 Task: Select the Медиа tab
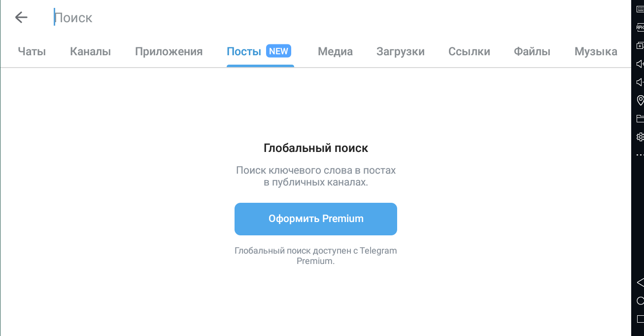pyautogui.click(x=335, y=51)
